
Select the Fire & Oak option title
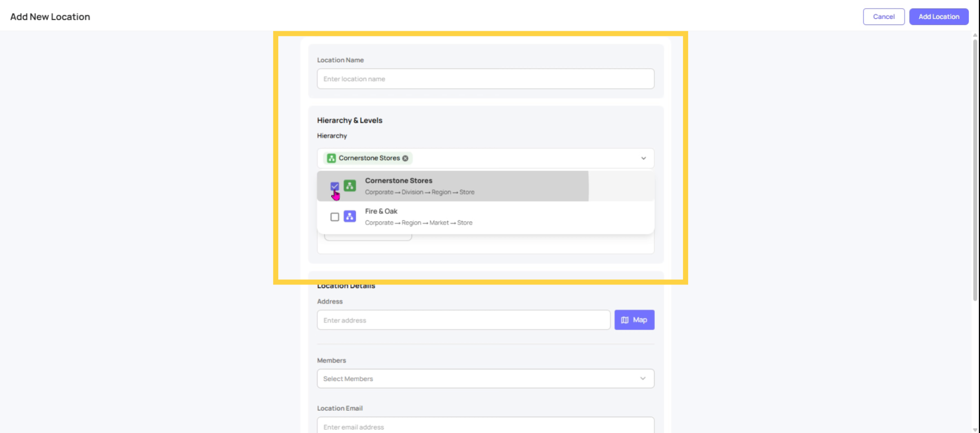pyautogui.click(x=381, y=211)
